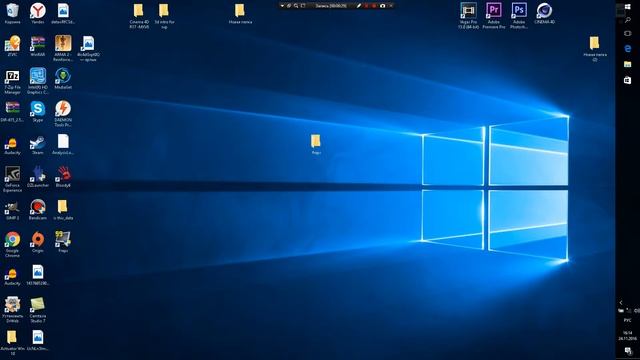Click the taskbar search magnifier
This screenshot has width=640, height=360.
(627, 20)
